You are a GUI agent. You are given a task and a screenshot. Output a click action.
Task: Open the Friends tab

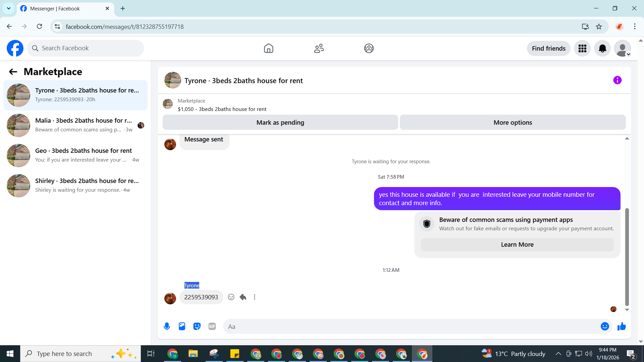[x=319, y=49]
